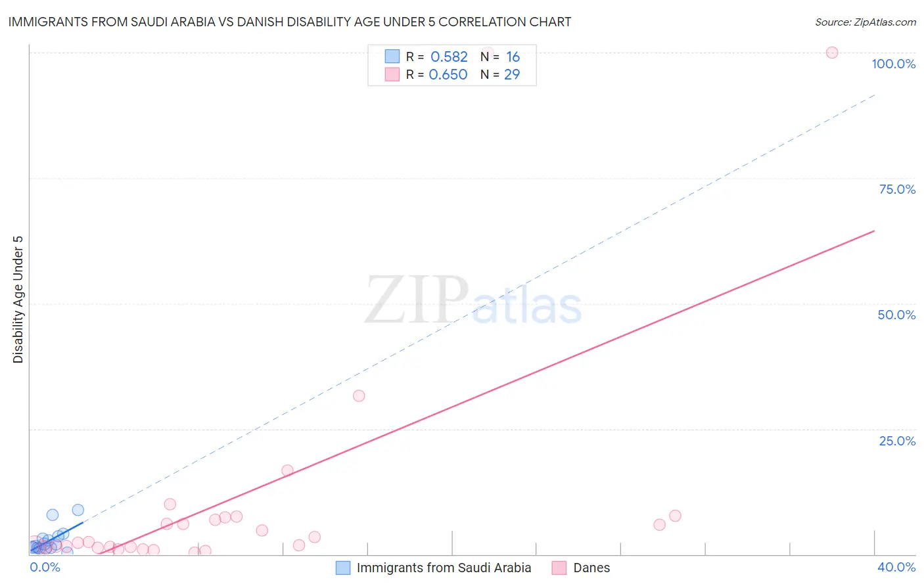The image size is (924, 586).
Task: Select the pink data point near 31%
Action: point(359,395)
